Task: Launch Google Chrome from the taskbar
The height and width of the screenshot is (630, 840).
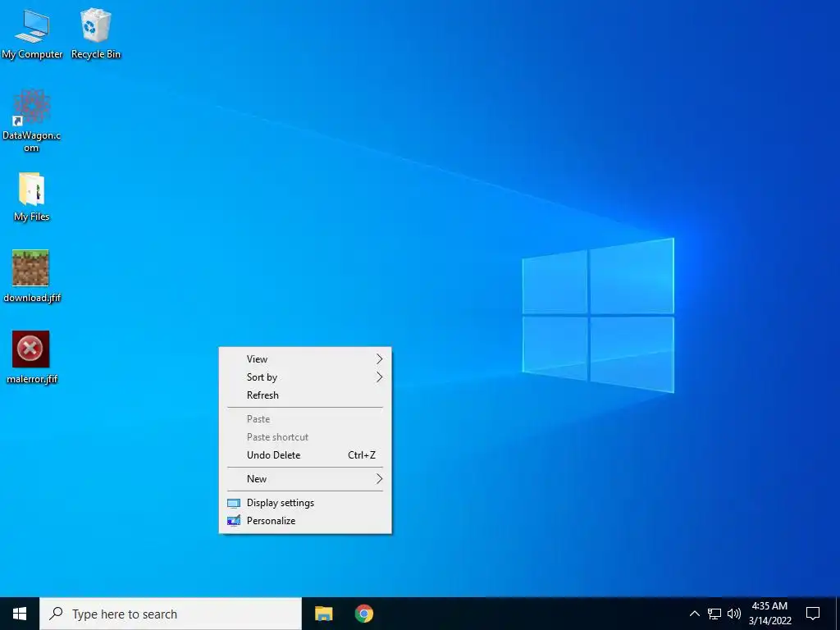Action: pyautogui.click(x=363, y=614)
